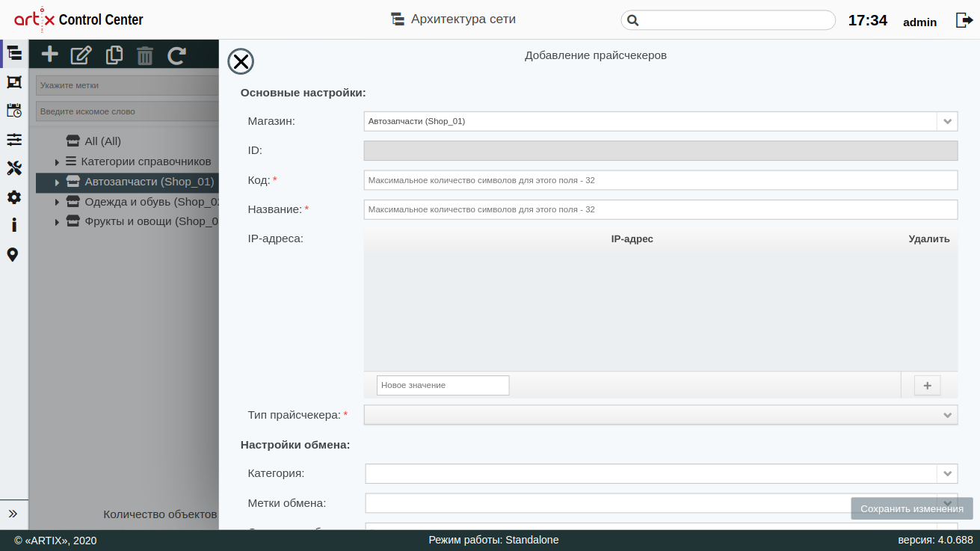980x551 pixels.
Task: Open the second sidebar section icon
Action: click(x=14, y=82)
